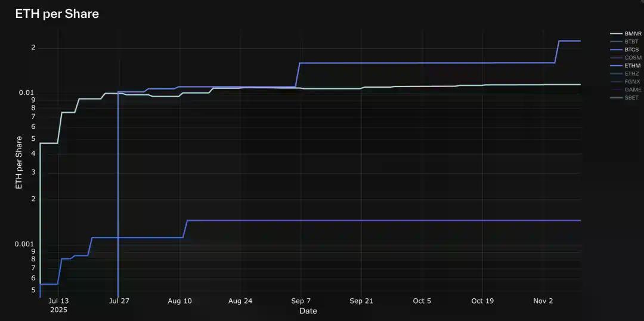Enable the FGNX legend item
Viewport: 644px width, 321px height.
tap(632, 82)
